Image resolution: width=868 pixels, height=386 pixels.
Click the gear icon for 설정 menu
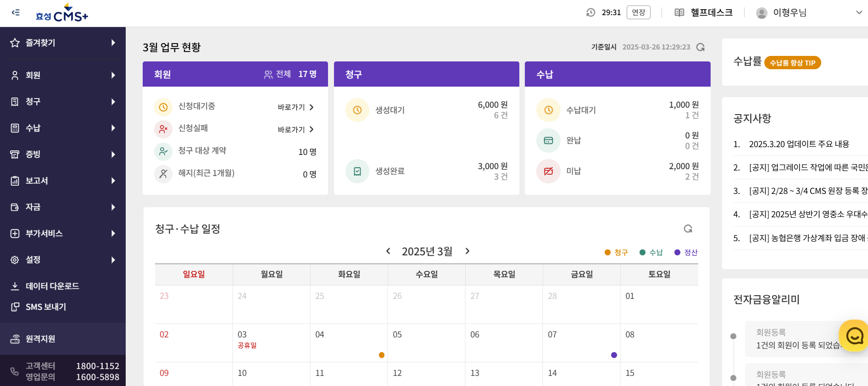tap(15, 260)
